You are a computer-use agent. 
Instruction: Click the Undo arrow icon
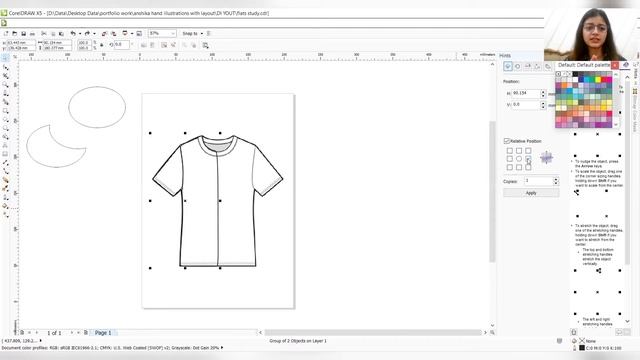(x=73, y=33)
